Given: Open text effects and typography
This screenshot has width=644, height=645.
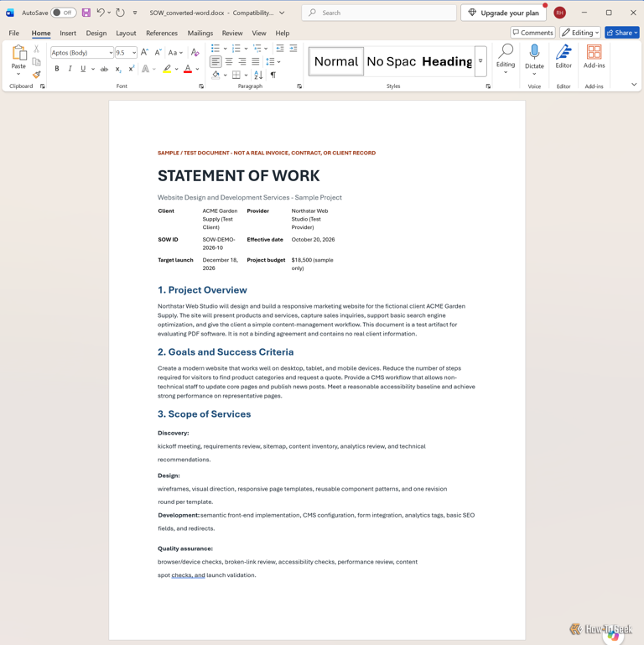Looking at the screenshot, I should [146, 69].
